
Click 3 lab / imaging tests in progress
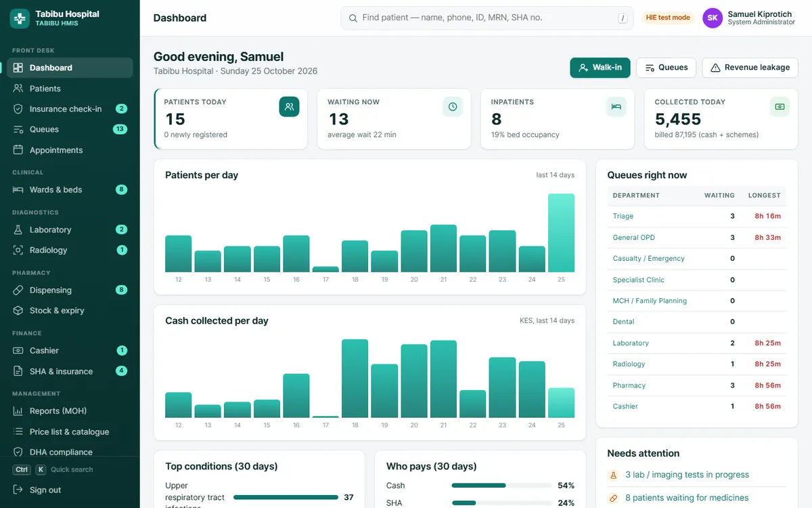tap(687, 475)
